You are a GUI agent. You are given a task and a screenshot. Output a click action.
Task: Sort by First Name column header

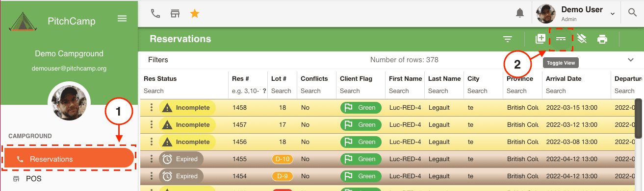[405, 78]
